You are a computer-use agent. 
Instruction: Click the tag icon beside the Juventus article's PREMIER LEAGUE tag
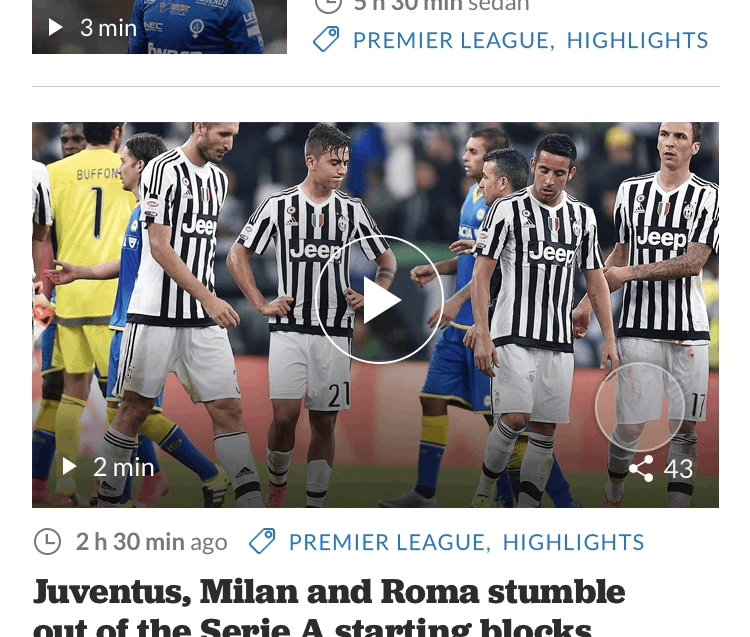pyautogui.click(x=262, y=541)
